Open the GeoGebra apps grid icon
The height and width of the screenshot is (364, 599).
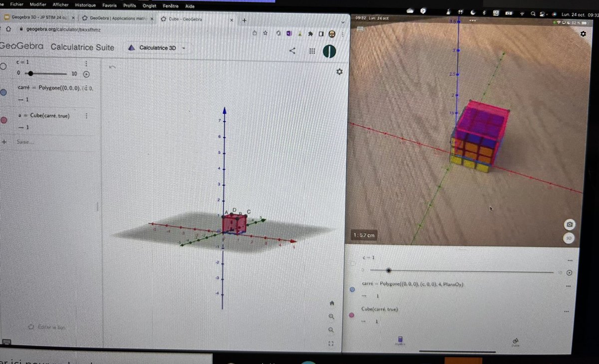(312, 51)
